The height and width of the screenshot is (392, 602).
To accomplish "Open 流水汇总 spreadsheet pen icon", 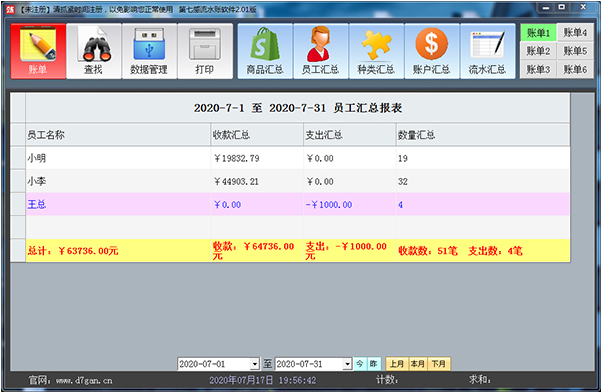I will (488, 51).
